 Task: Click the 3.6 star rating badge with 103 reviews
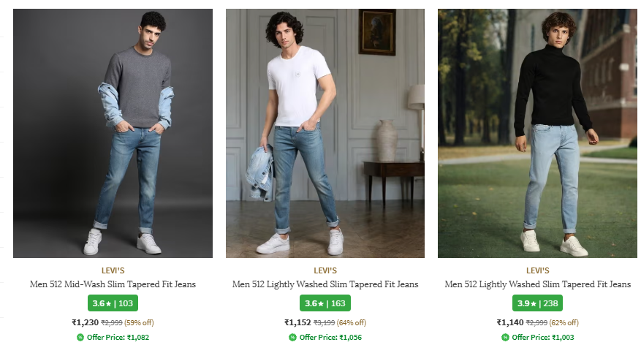pyautogui.click(x=113, y=303)
